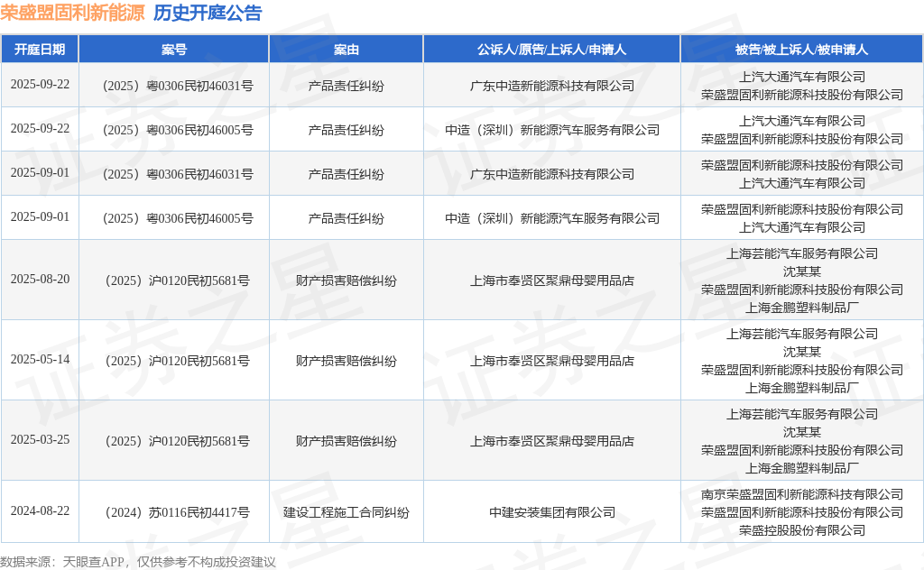Click plaintiff 中建安装集团有限公司
Image resolution: width=924 pixels, height=570 pixels.
point(551,513)
